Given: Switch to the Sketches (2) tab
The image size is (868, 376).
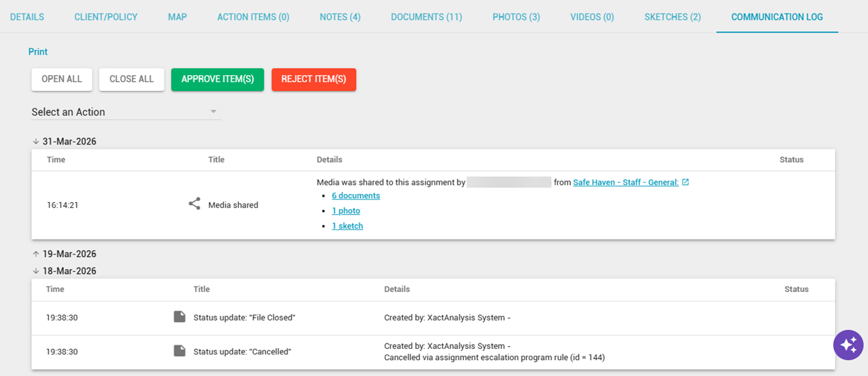Looking at the screenshot, I should [x=672, y=17].
